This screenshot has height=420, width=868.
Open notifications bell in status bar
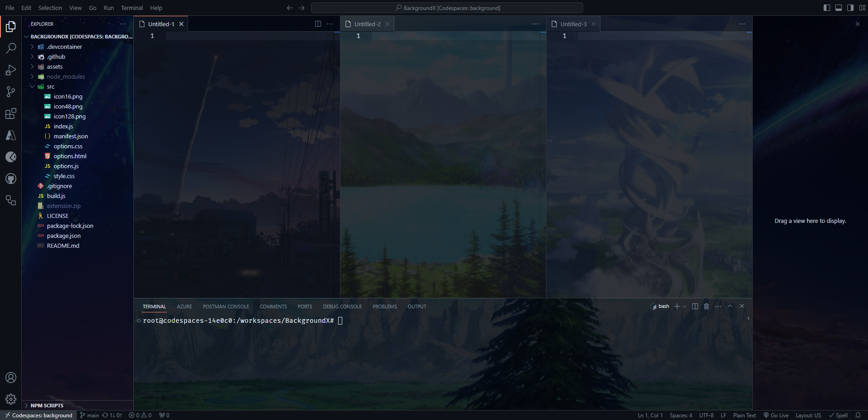point(858,415)
